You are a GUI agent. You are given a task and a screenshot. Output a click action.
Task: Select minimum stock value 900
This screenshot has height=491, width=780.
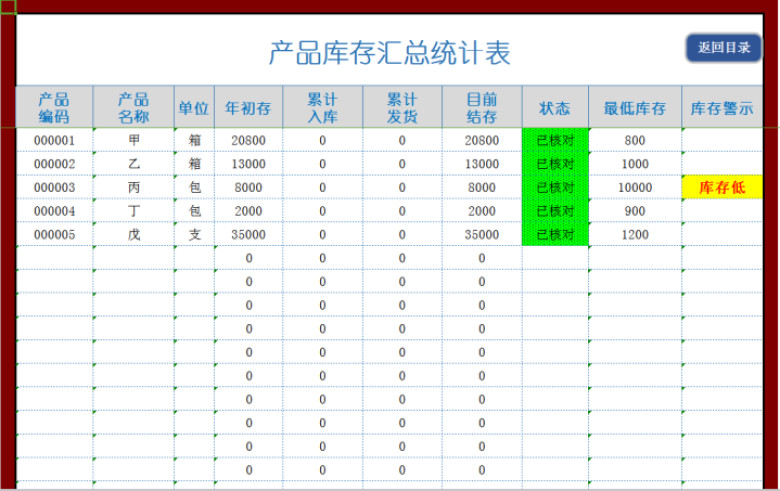tap(635, 211)
